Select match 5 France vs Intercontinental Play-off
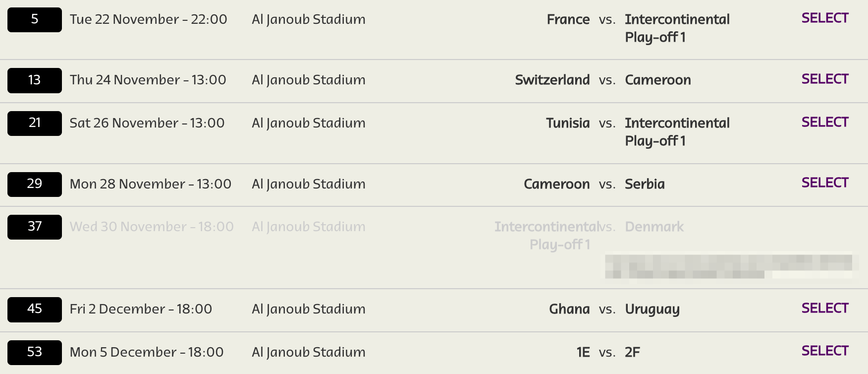This screenshot has height=374, width=868. click(x=825, y=18)
